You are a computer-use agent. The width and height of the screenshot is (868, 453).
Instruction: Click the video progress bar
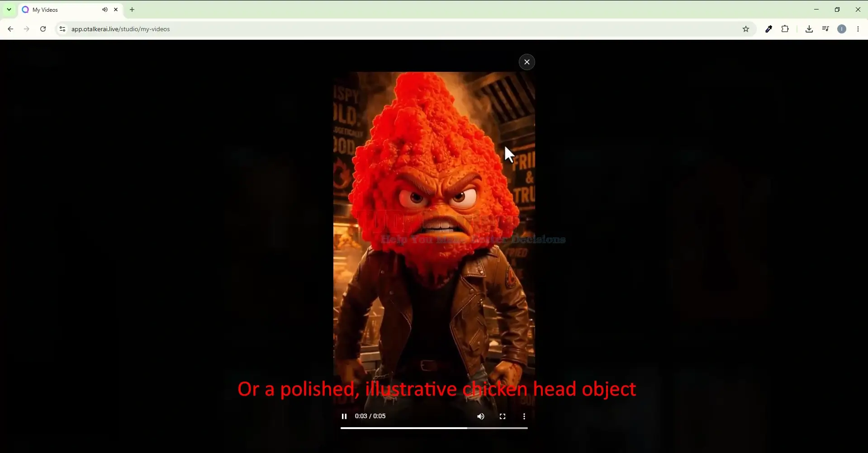(x=434, y=428)
